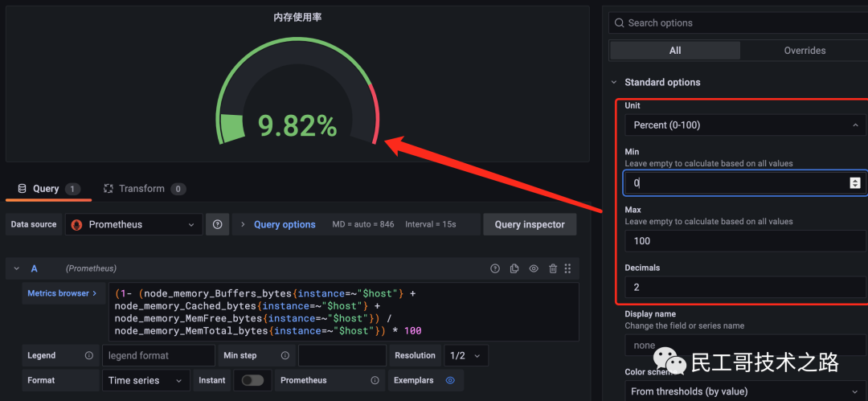
Task: Click inside the PromQL query editor
Action: 344,312
